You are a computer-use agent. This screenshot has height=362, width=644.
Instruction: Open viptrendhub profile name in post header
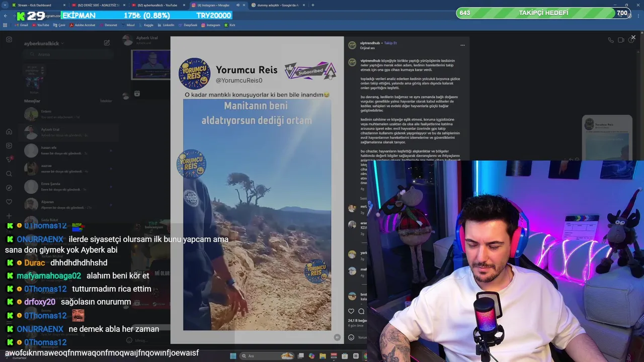pyautogui.click(x=370, y=43)
